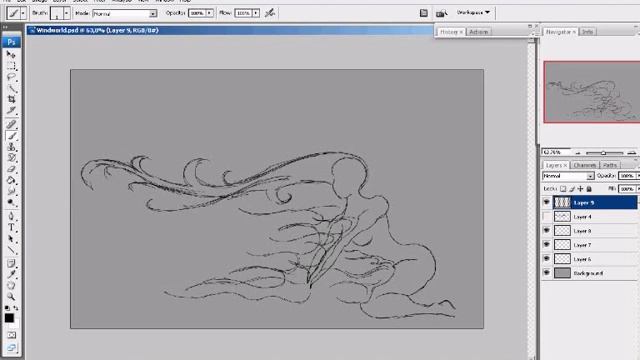Switch to the Navigator tab
The height and width of the screenshot is (360, 640).
coord(561,32)
